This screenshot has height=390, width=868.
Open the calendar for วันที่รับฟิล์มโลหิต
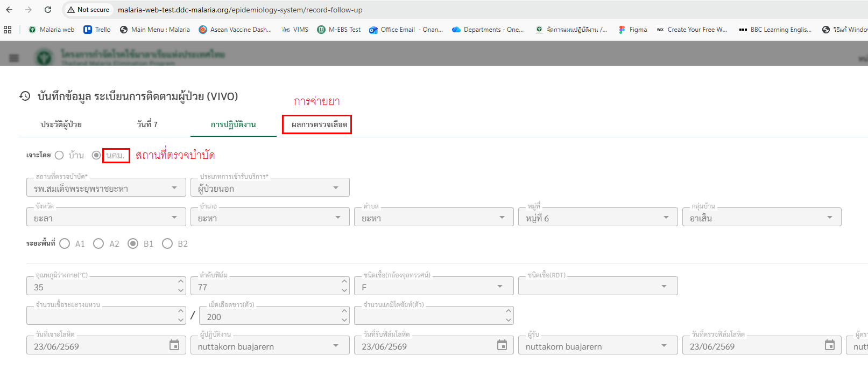(502, 345)
